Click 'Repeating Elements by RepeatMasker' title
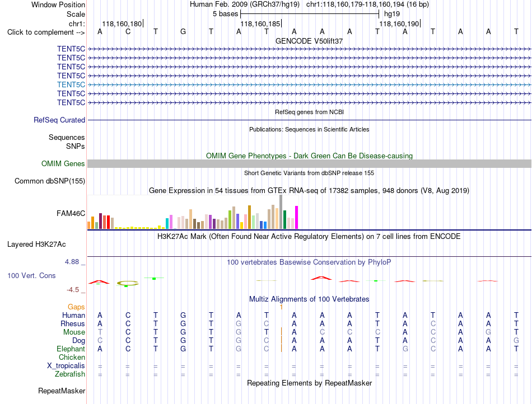The image size is (532, 404). pos(310,383)
